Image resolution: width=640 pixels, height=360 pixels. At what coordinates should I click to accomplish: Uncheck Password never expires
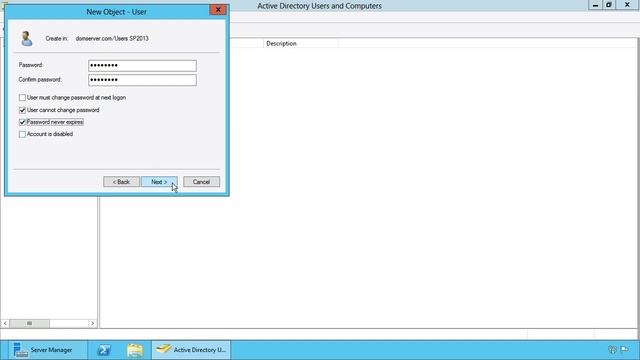pos(22,122)
